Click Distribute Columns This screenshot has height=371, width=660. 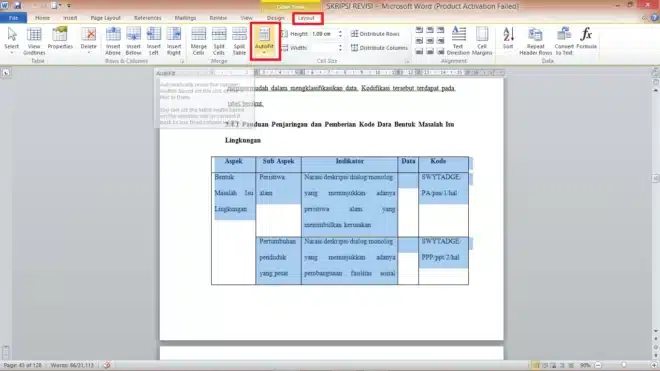[379, 48]
